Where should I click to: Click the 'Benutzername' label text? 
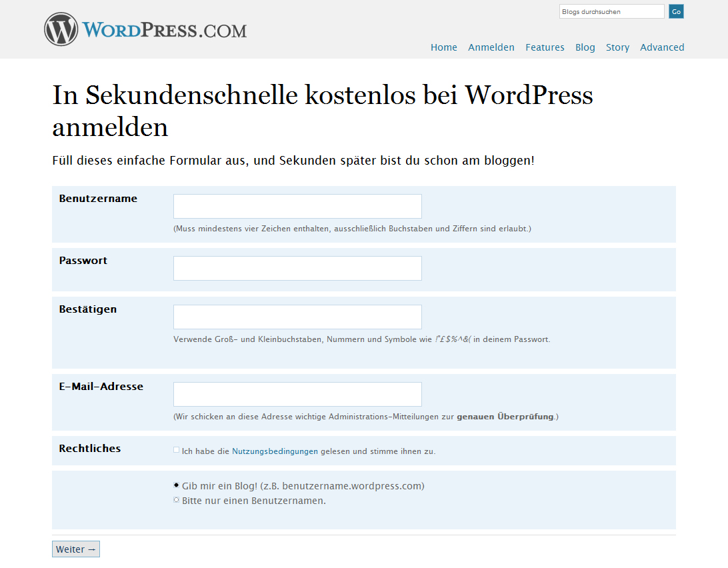(98, 199)
